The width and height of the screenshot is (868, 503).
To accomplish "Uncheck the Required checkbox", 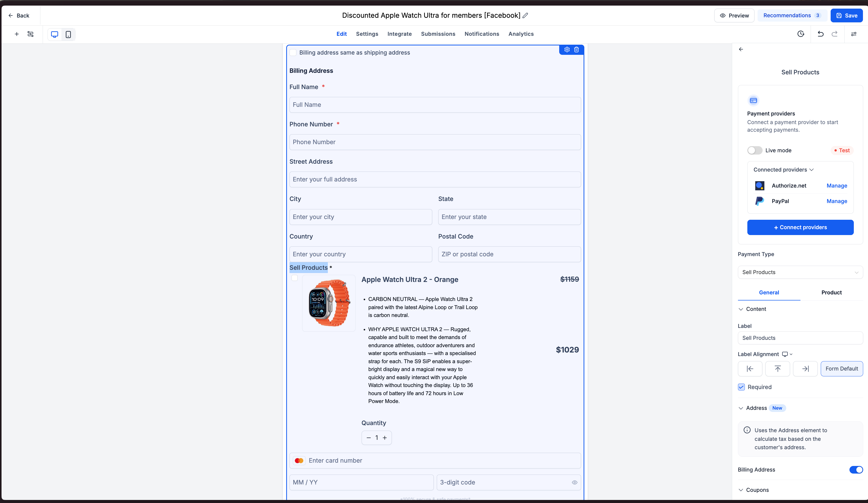I will 741,387.
